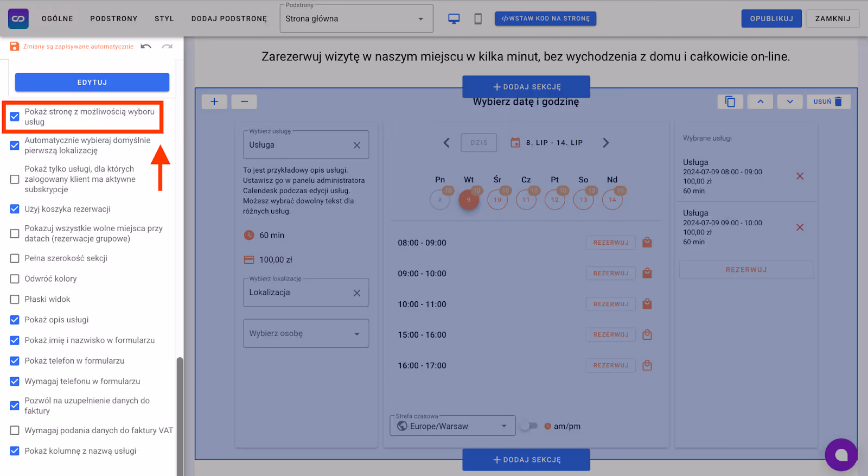This screenshot has width=868, height=476.
Task: Select Thursday the 11th in calendar
Action: tap(526, 200)
